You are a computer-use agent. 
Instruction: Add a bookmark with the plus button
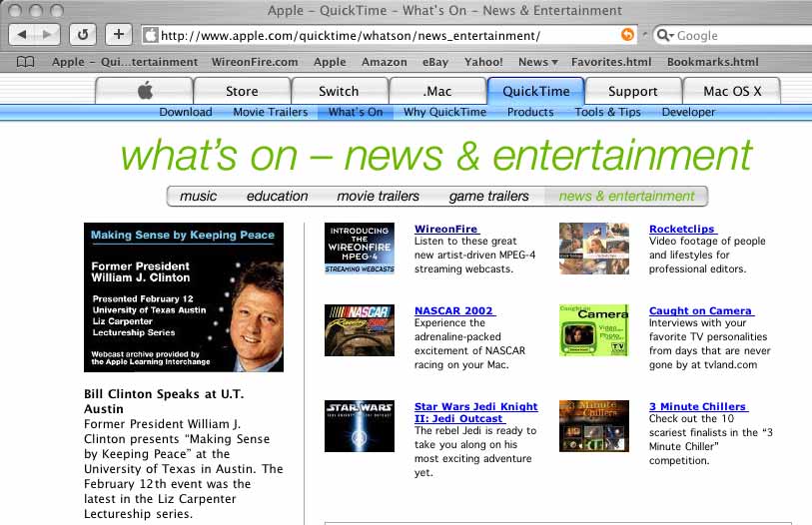pos(119,35)
